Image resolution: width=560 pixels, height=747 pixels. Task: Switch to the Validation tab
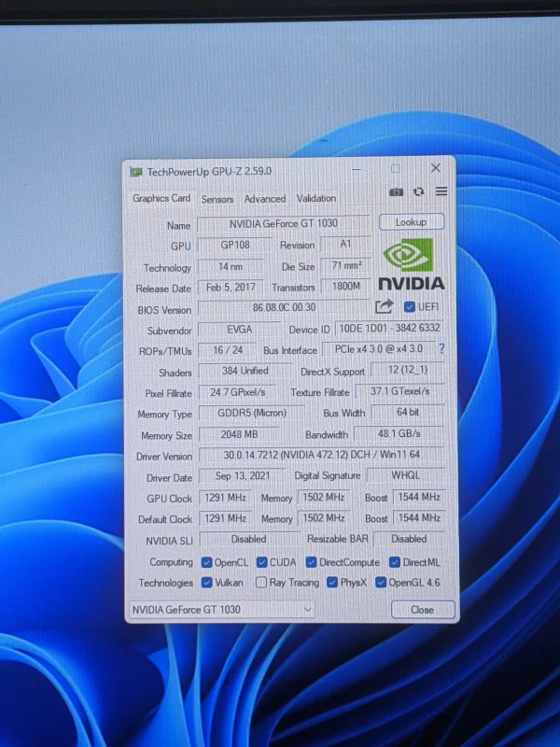pos(316,198)
